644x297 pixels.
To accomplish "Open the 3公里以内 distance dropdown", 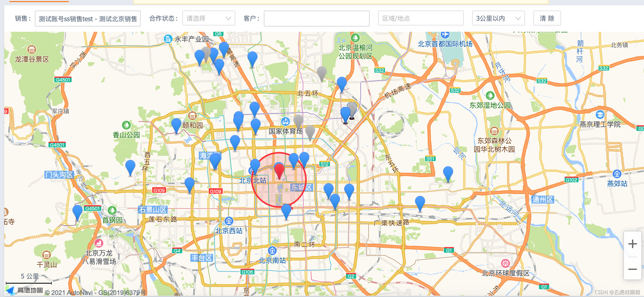I will (x=498, y=18).
